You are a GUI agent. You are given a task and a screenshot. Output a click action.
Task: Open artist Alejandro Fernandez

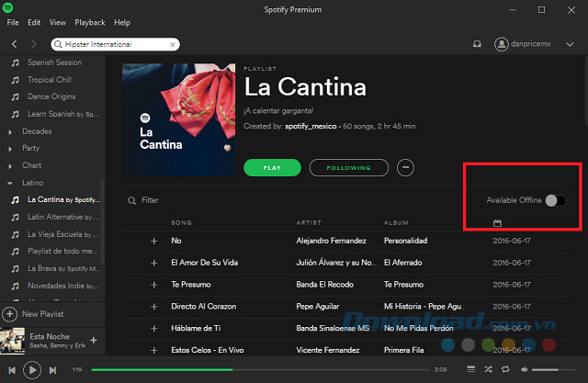(331, 241)
